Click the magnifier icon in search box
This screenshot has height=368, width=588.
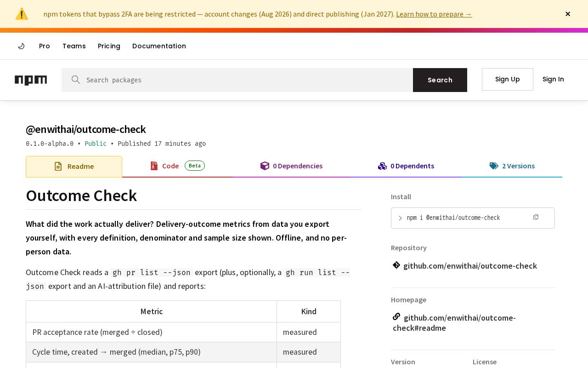pyautogui.click(x=76, y=80)
